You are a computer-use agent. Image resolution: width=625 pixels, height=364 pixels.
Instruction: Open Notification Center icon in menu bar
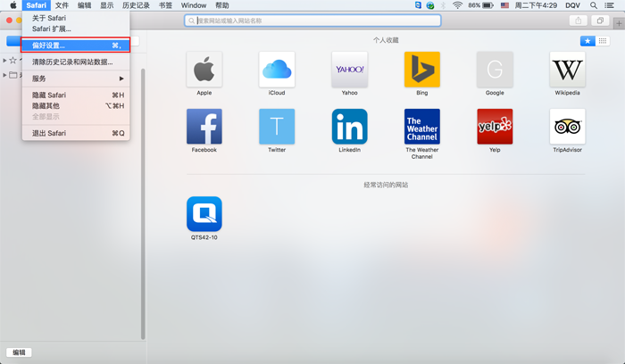point(610,5)
